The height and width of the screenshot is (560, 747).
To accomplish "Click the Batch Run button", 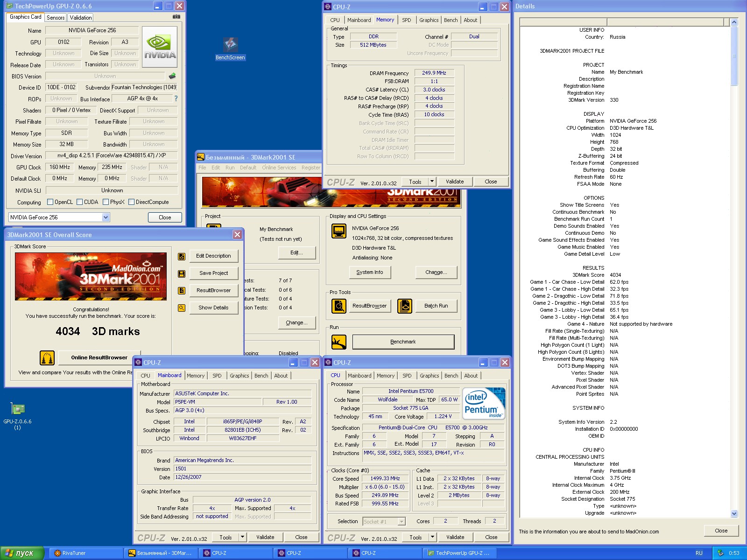I will (436, 306).
